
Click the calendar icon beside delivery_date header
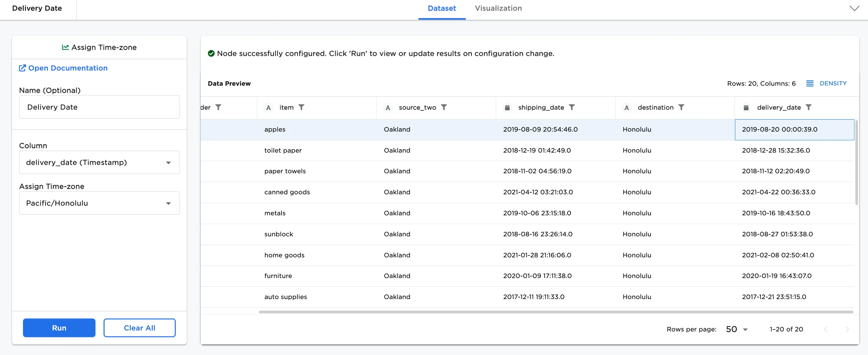(746, 108)
